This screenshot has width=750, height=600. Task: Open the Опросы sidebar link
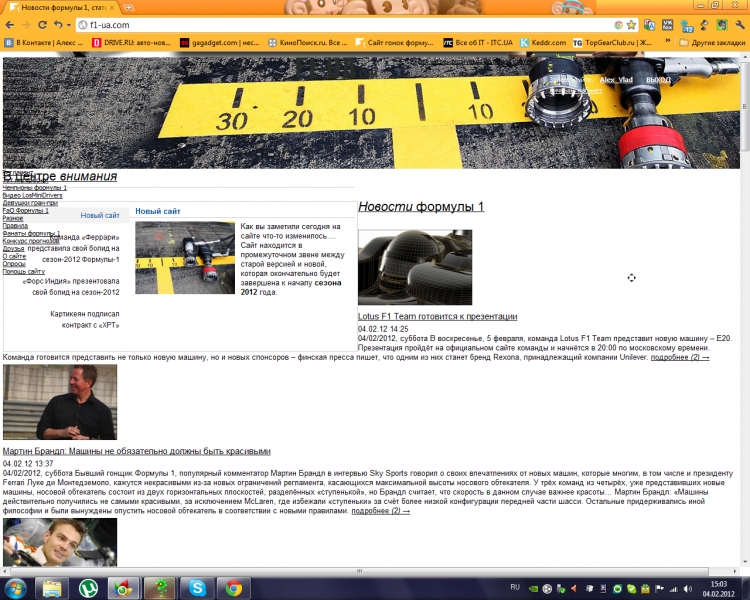coord(14,264)
